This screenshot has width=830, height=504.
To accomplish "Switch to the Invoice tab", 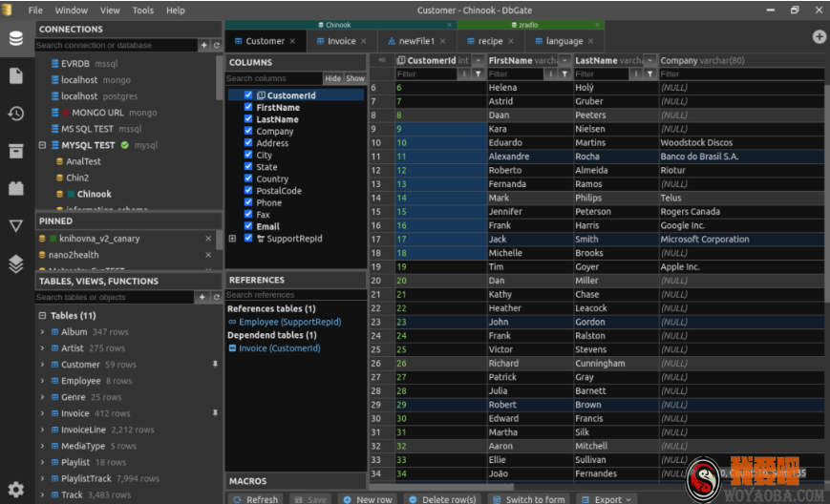I will [341, 41].
